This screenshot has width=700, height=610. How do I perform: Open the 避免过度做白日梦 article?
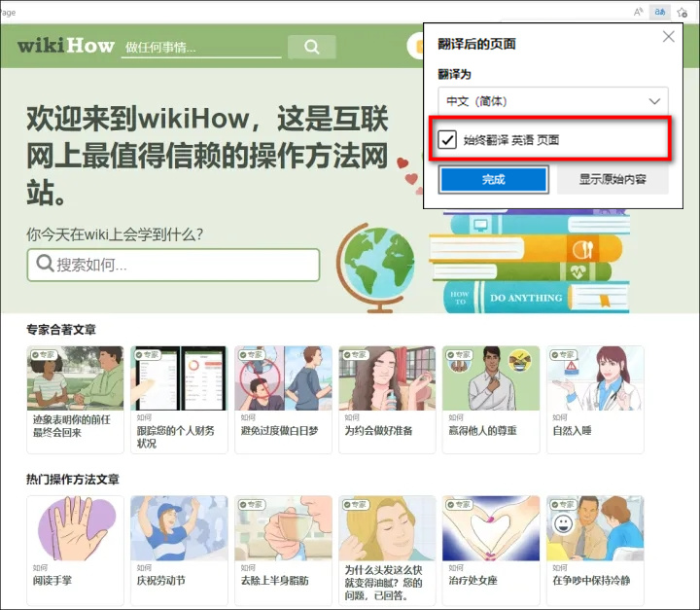(283, 400)
